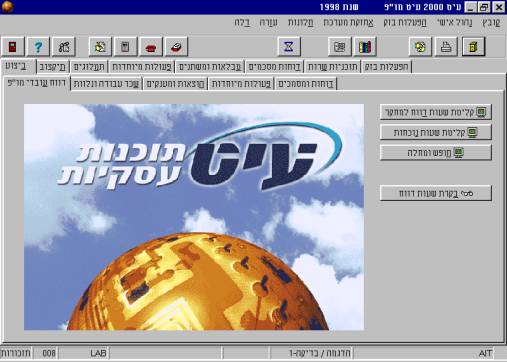Click the colorful books toolbar icon
This screenshot has width=507, height=362.
365,47
